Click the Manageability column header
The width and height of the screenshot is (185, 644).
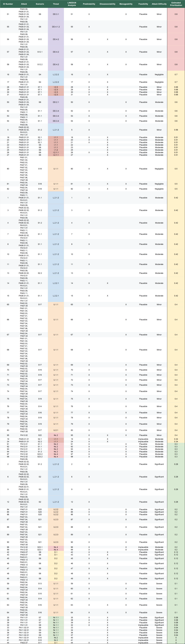pyautogui.click(x=126, y=4)
